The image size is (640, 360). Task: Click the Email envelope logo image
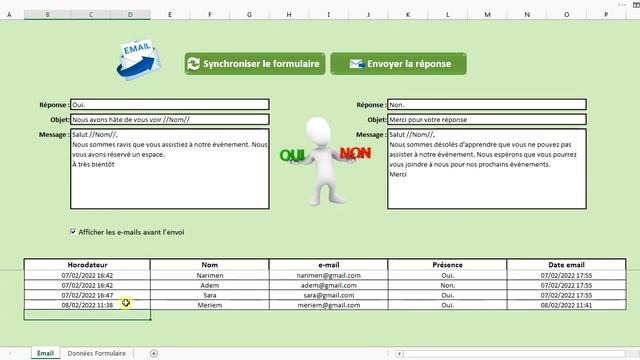(138, 59)
